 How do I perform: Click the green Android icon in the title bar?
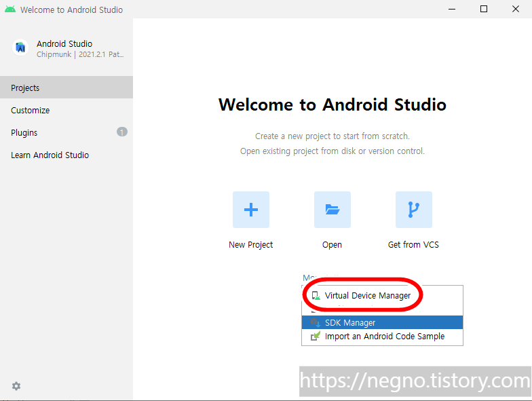pyautogui.click(x=10, y=9)
